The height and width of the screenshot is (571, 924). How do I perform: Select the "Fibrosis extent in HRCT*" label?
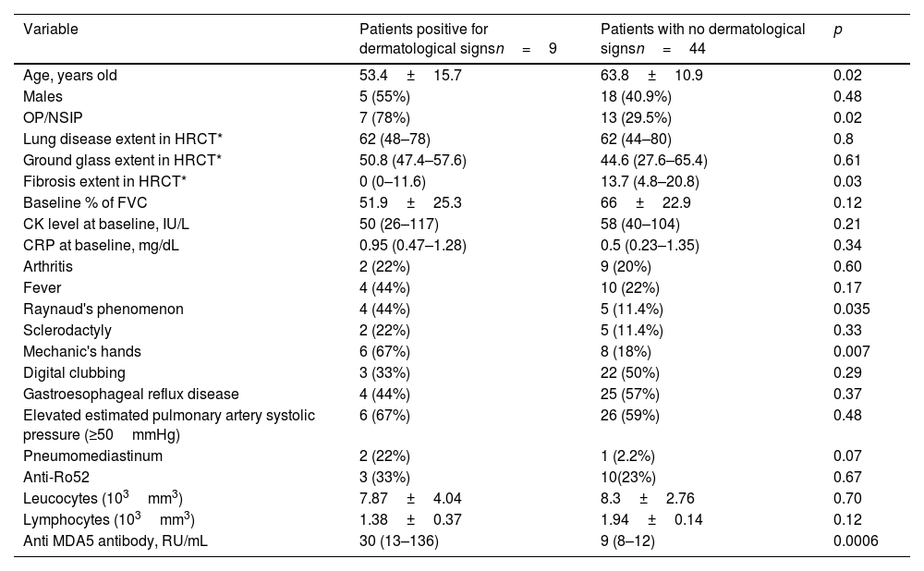coord(104,181)
